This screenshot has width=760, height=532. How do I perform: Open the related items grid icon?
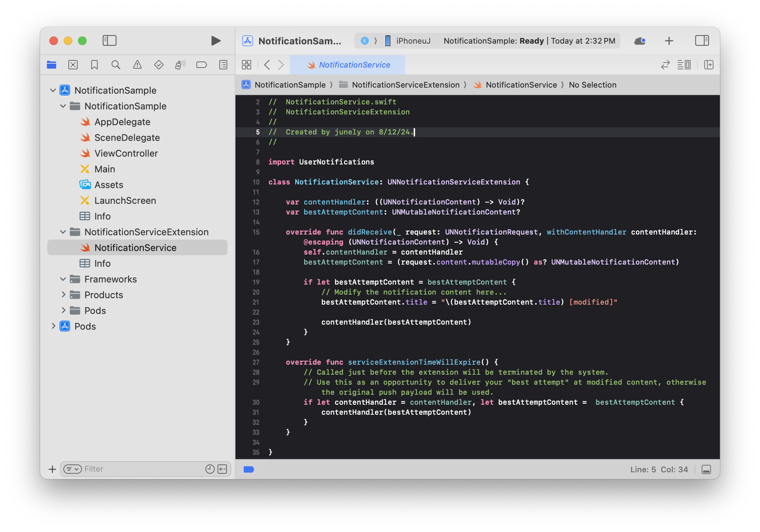(x=247, y=65)
